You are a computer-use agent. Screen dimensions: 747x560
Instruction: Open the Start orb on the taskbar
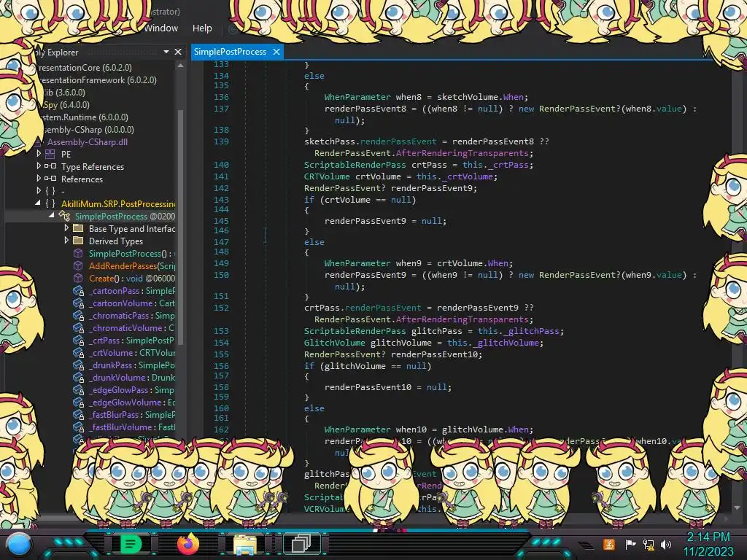pyautogui.click(x=19, y=545)
